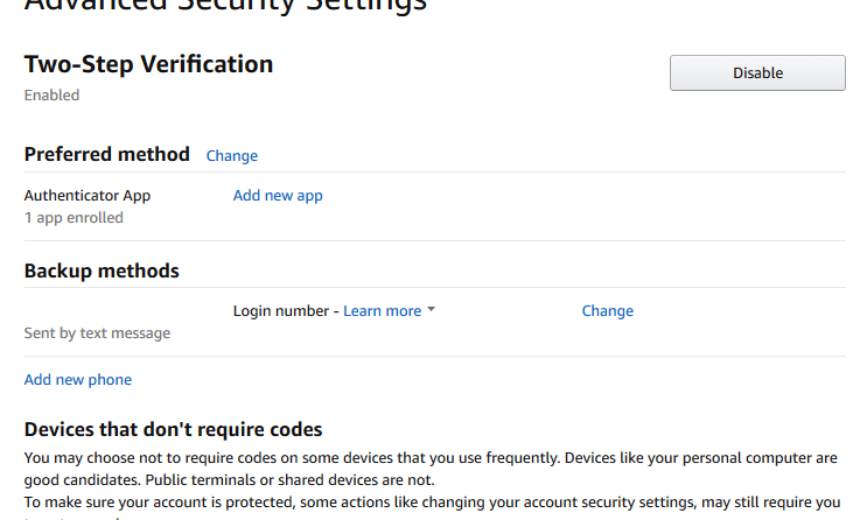Click the Disable two-step verification button
Image resolution: width=860 pixels, height=520 pixels.
click(757, 73)
